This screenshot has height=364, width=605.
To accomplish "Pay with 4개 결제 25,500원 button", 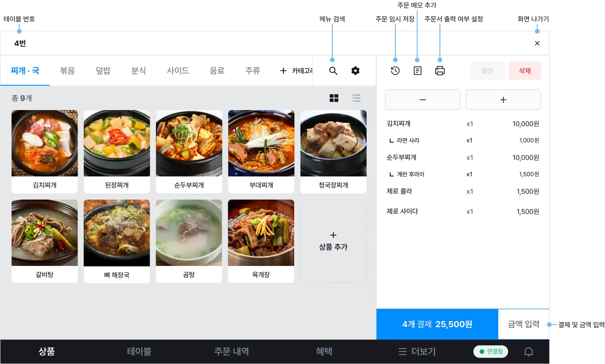I will click(x=437, y=324).
